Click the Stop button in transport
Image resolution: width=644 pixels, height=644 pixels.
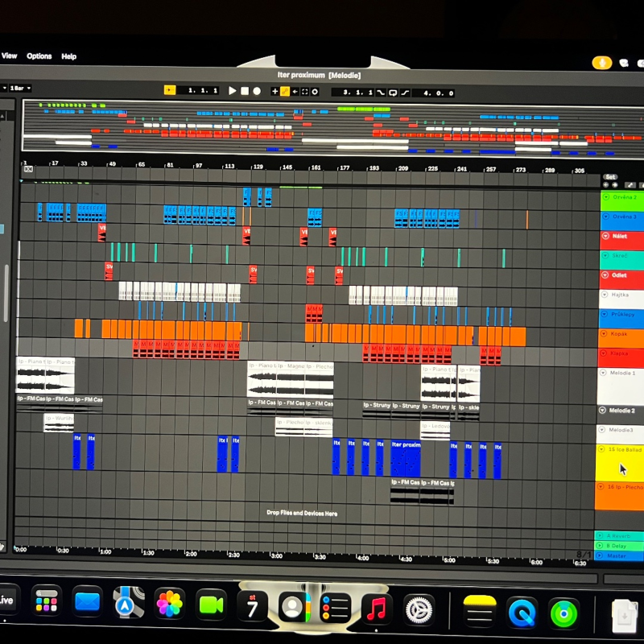[x=245, y=91]
